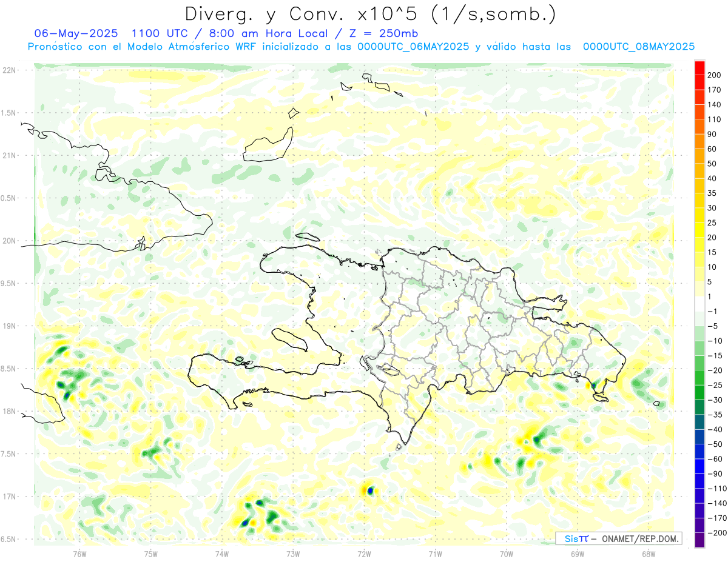Click the bright yellow colorbar segment between 25 and 20
The height and width of the screenshot is (562, 728).
click(x=699, y=230)
